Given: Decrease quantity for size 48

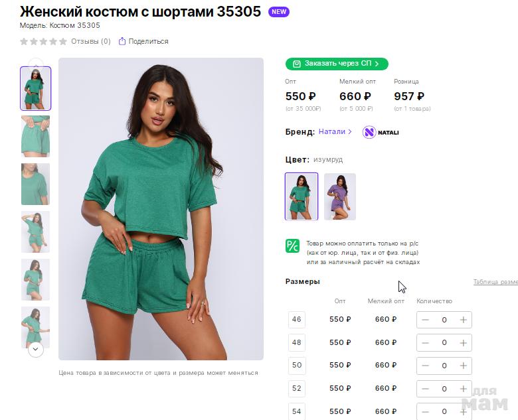Looking at the screenshot, I should click(x=426, y=342).
